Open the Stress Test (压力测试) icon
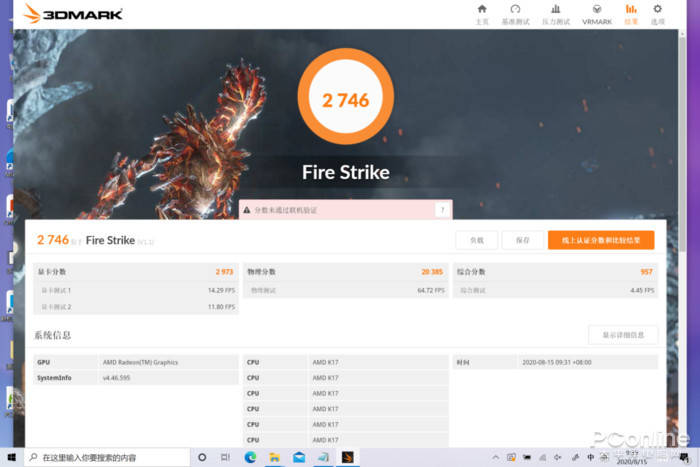This screenshot has height=467, width=700. click(556, 13)
